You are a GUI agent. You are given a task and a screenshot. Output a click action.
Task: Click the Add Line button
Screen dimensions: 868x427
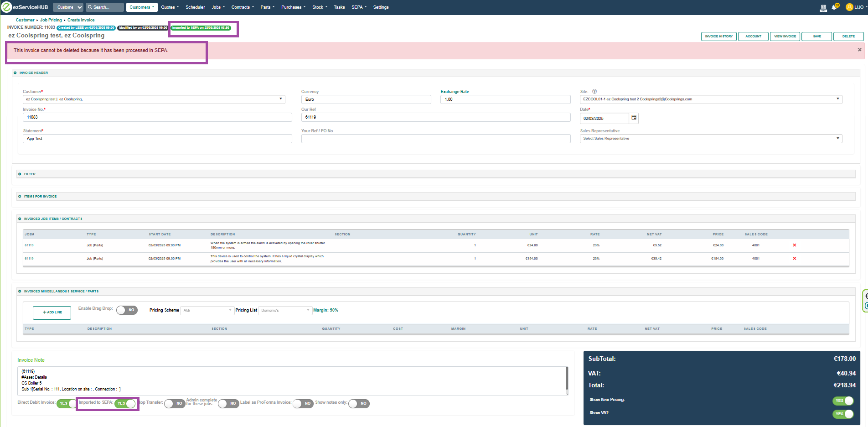pos(52,312)
